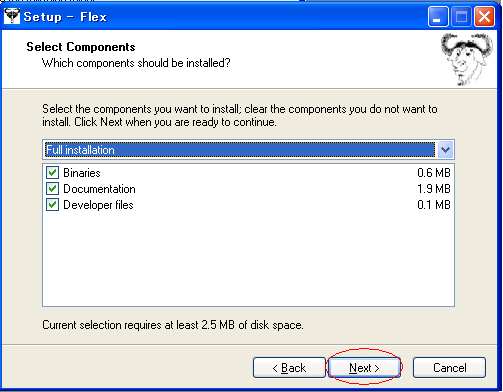The width and height of the screenshot is (503, 392).
Task: Click empty area in components list
Action: tap(248, 258)
